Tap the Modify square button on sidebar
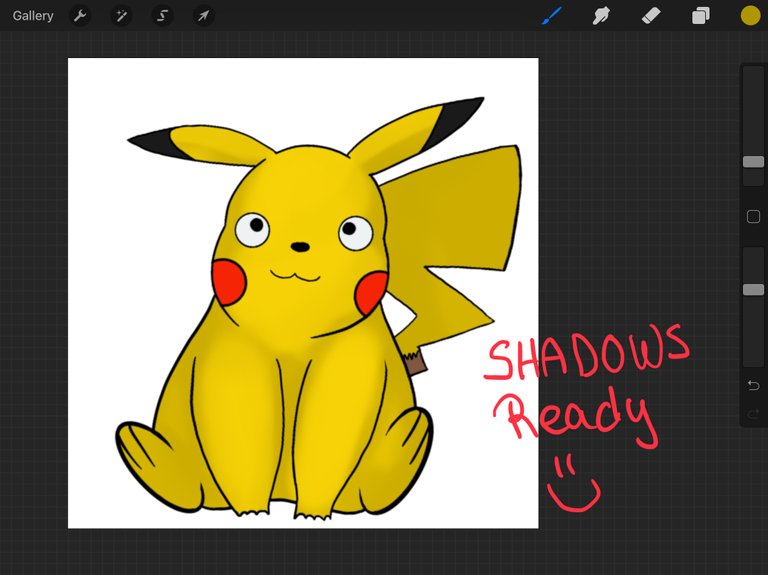 click(753, 216)
